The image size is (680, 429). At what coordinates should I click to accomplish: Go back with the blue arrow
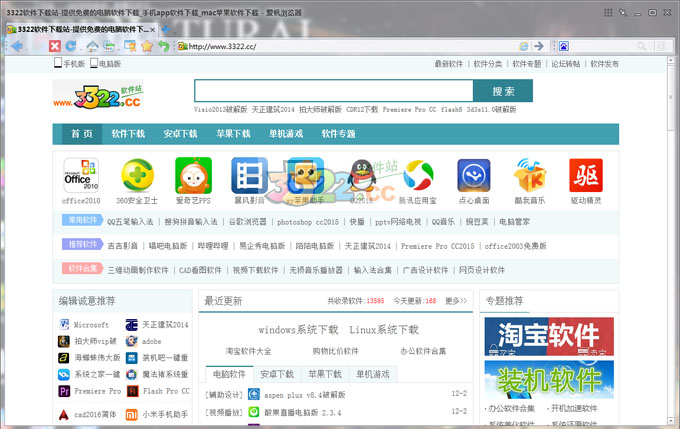click(x=17, y=46)
